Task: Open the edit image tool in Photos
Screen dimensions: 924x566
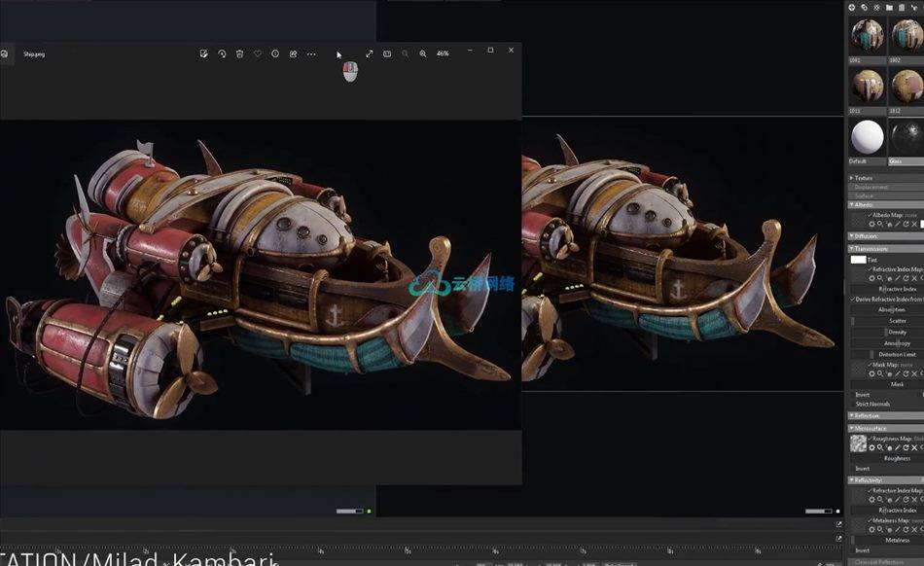Action: [204, 53]
